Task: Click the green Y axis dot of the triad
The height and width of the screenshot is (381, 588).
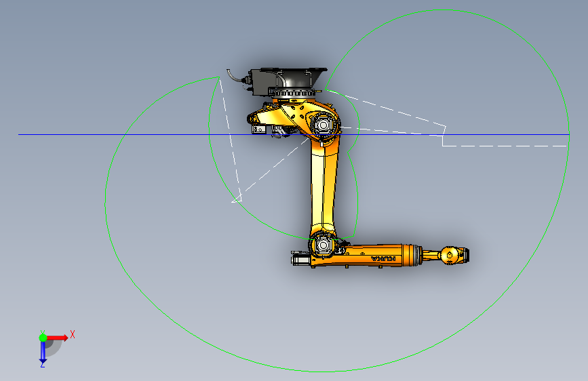Action: point(43,338)
